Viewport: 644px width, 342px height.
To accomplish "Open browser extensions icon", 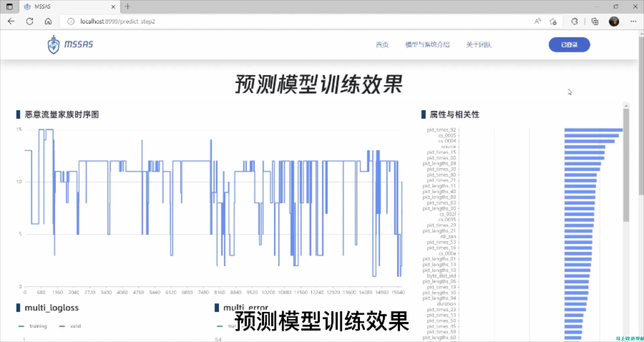I will click(574, 22).
